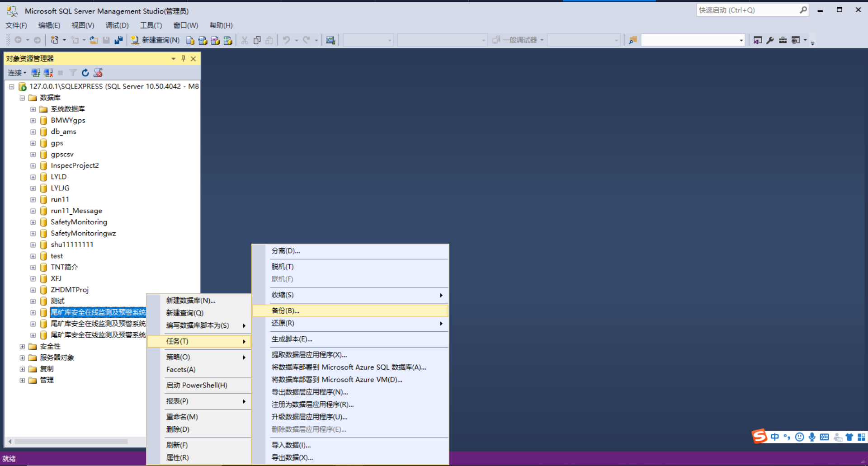
Task: Close the Object Explorer panel
Action: point(193,58)
